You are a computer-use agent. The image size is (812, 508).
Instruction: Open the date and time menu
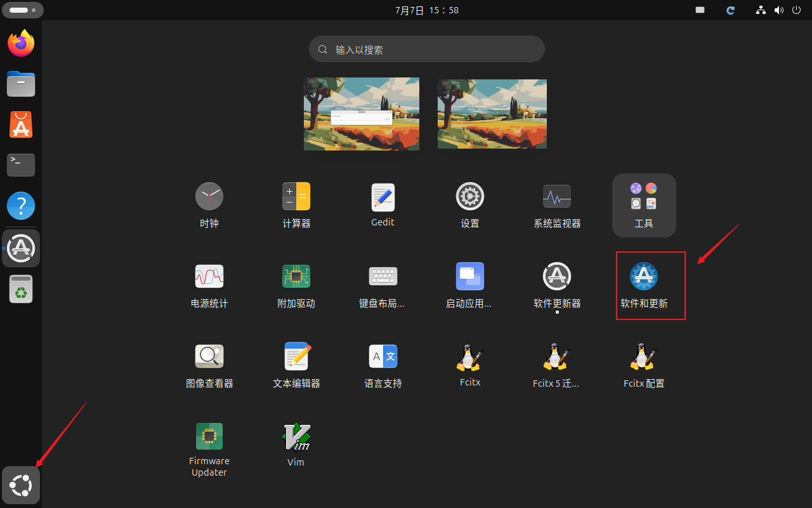(x=426, y=10)
